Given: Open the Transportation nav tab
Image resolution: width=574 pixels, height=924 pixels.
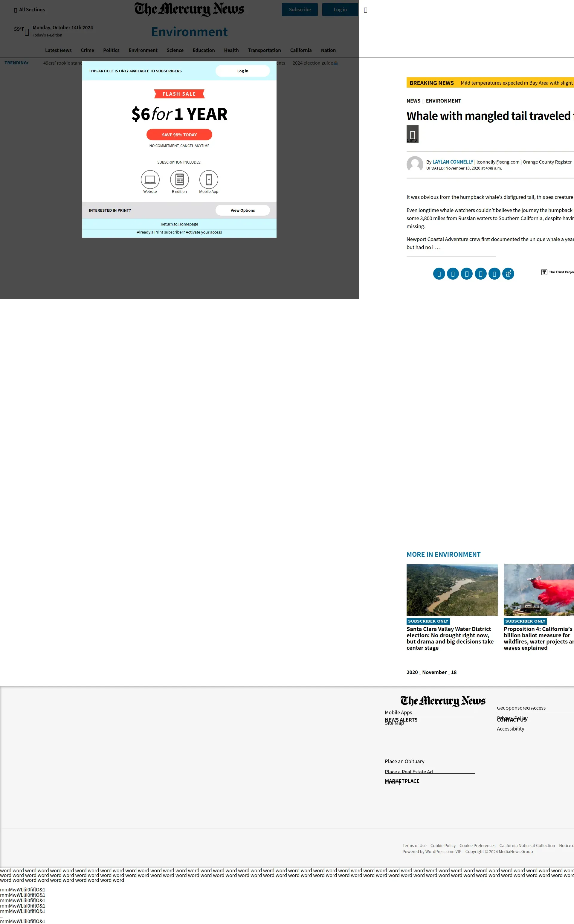Looking at the screenshot, I should coord(264,51).
